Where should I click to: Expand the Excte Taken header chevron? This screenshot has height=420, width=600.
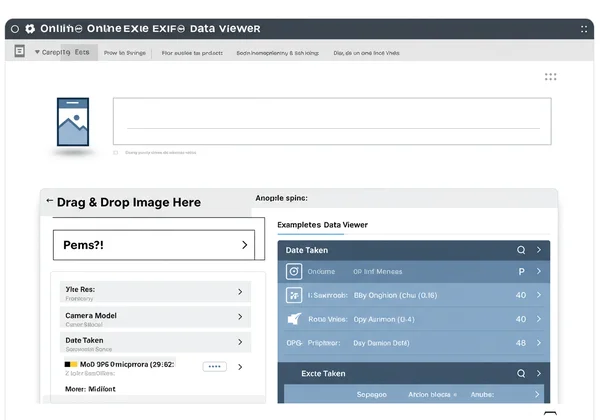pos(539,373)
